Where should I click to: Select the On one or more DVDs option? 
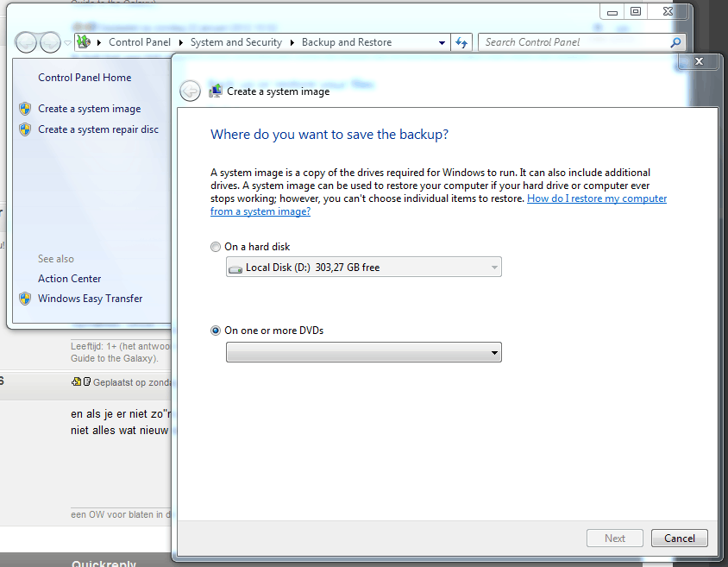click(x=215, y=330)
